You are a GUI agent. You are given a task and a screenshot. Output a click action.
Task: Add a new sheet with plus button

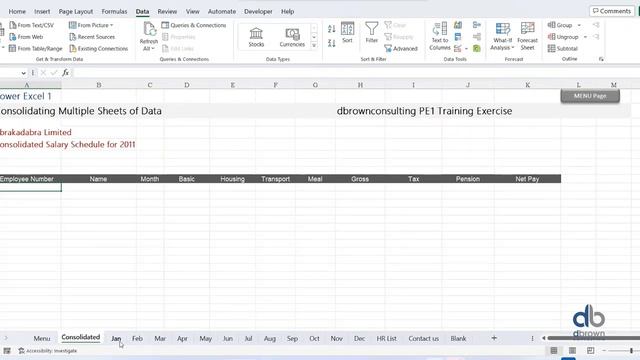click(x=494, y=338)
